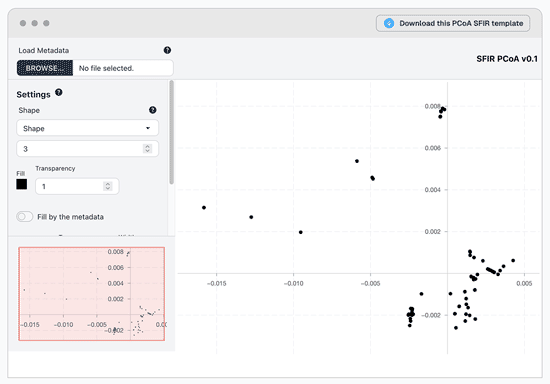Click the No file selected field
This screenshot has height=384, width=550.
(123, 68)
